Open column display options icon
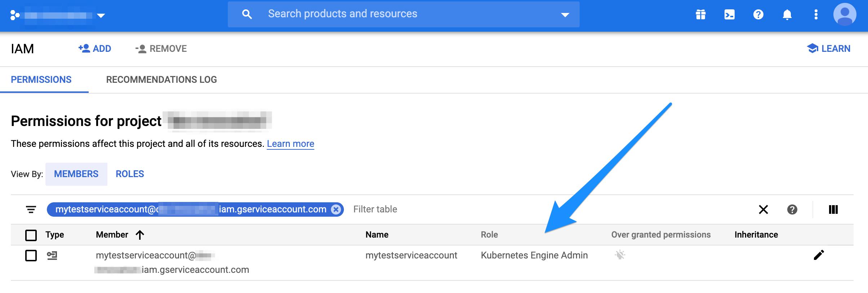868x293 pixels. pyautogui.click(x=833, y=209)
